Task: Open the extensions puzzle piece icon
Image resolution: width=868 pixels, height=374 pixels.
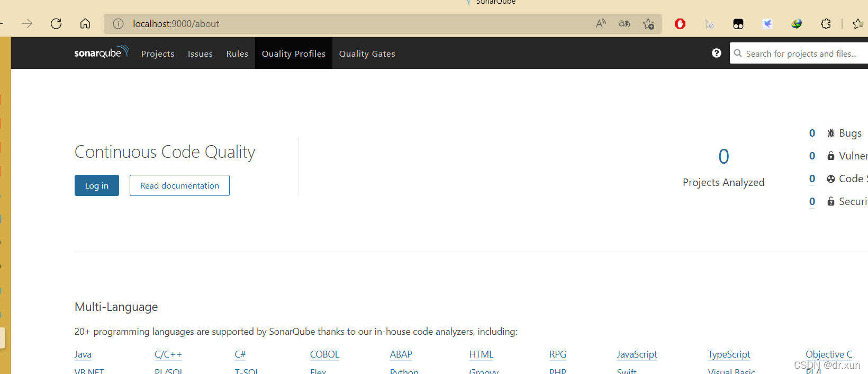Action: point(826,23)
